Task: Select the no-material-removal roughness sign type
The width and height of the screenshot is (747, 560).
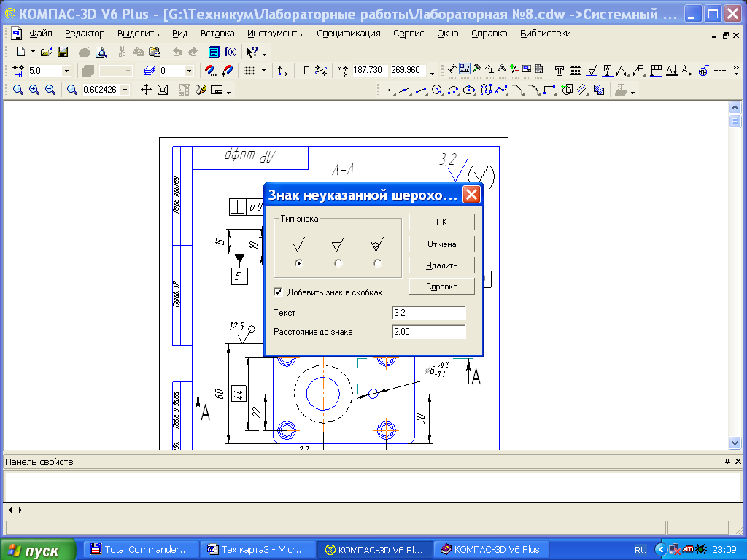Action: pos(377,262)
